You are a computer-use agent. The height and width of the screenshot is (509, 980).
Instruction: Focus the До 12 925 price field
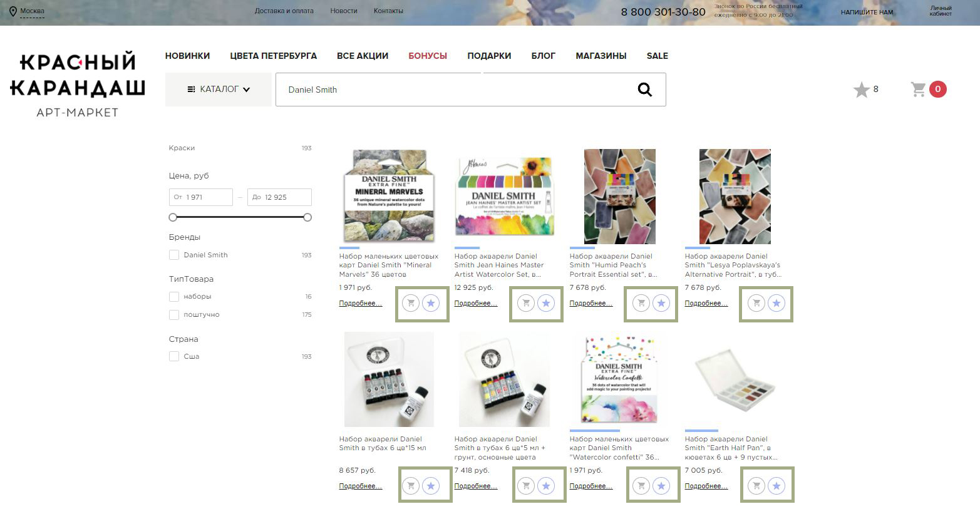[x=279, y=197]
